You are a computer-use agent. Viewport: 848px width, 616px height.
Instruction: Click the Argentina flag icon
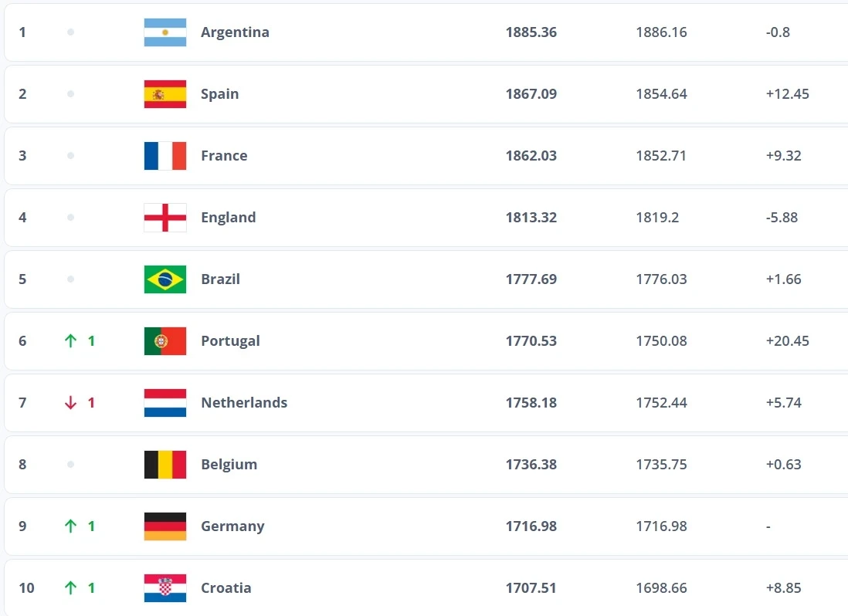[x=165, y=32]
